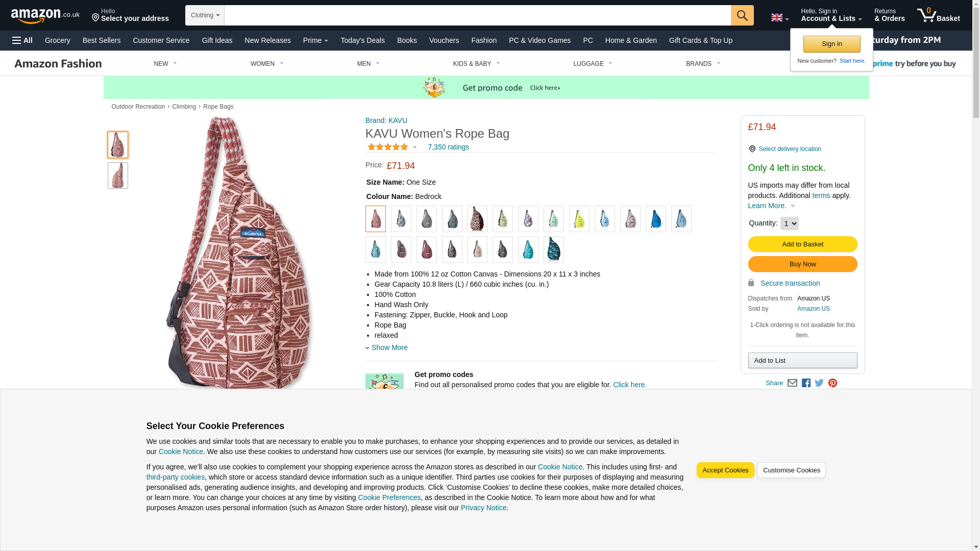Viewport: 980px width, 551px height.
Task: Share on Pinterest icon
Action: 832,383
